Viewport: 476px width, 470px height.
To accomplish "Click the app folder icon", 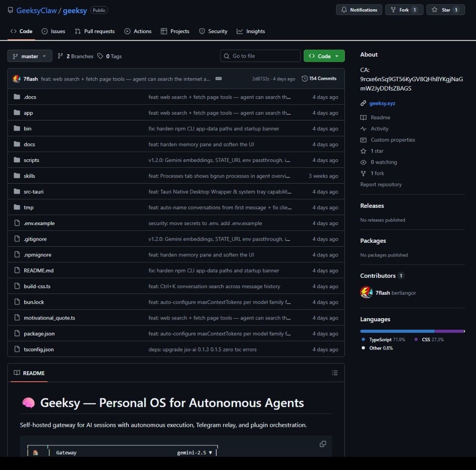I will [17, 113].
